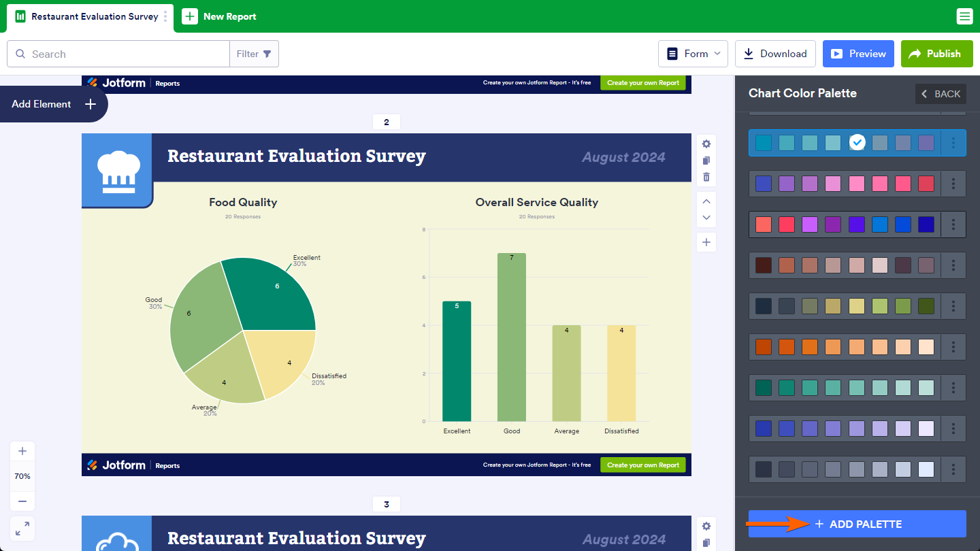Pick the teal green gradient palette
The height and width of the screenshot is (551, 980).
(845, 388)
